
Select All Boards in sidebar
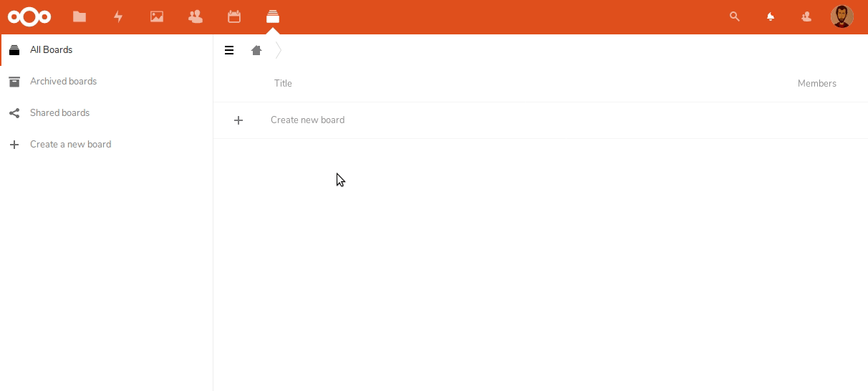(51, 50)
